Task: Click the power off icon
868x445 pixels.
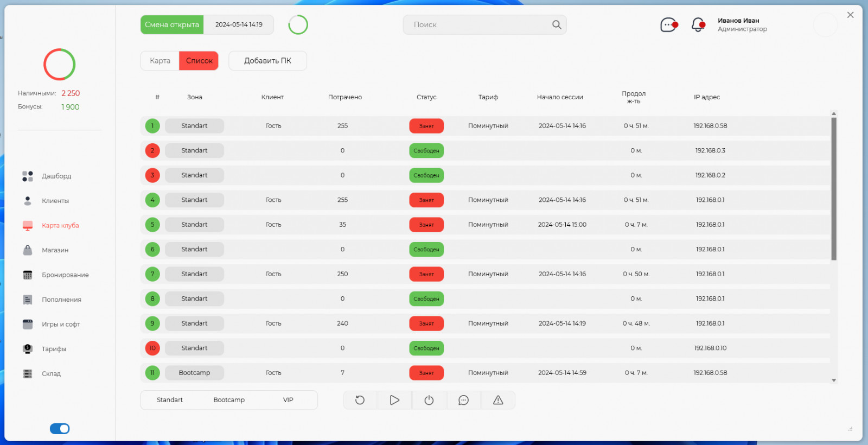Action: click(x=429, y=400)
